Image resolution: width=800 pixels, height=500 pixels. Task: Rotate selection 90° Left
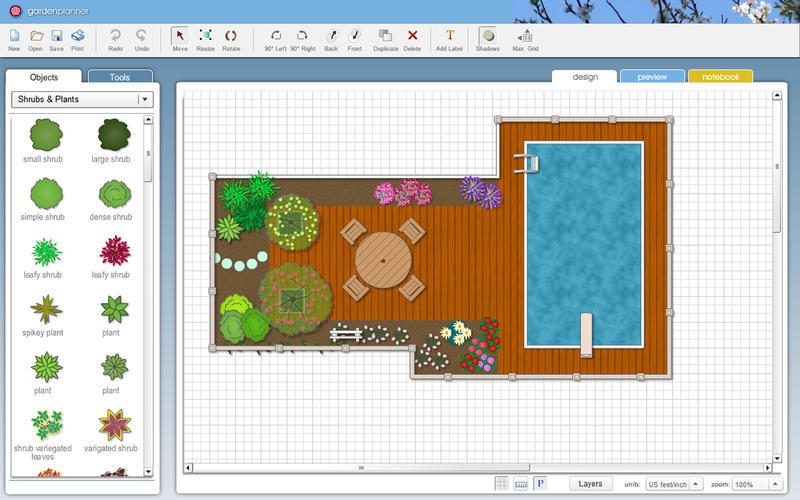(275, 39)
